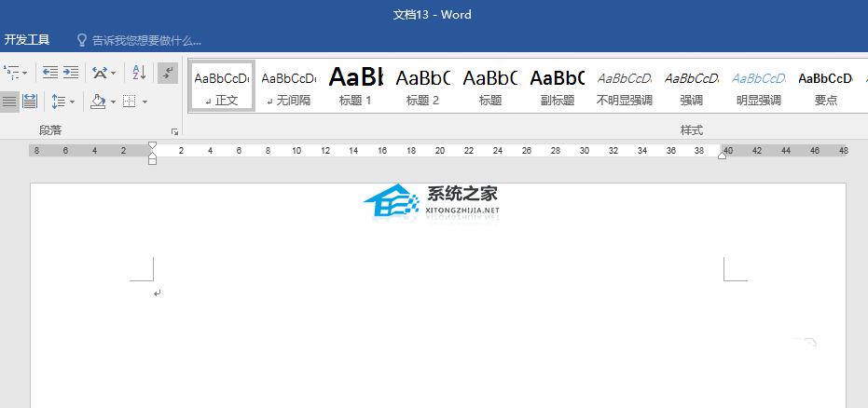Click the 告诉我您想要做什么 search box
This screenshot has height=408, width=868.
(x=146, y=40)
